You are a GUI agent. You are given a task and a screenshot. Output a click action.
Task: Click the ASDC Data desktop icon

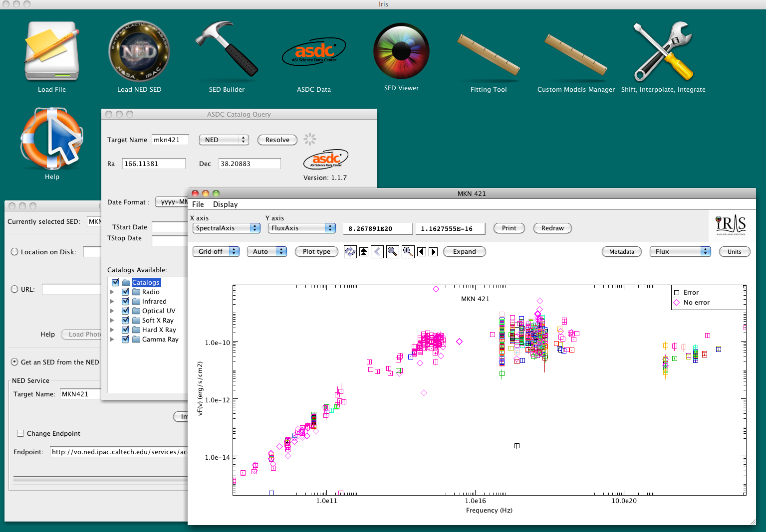[314, 52]
